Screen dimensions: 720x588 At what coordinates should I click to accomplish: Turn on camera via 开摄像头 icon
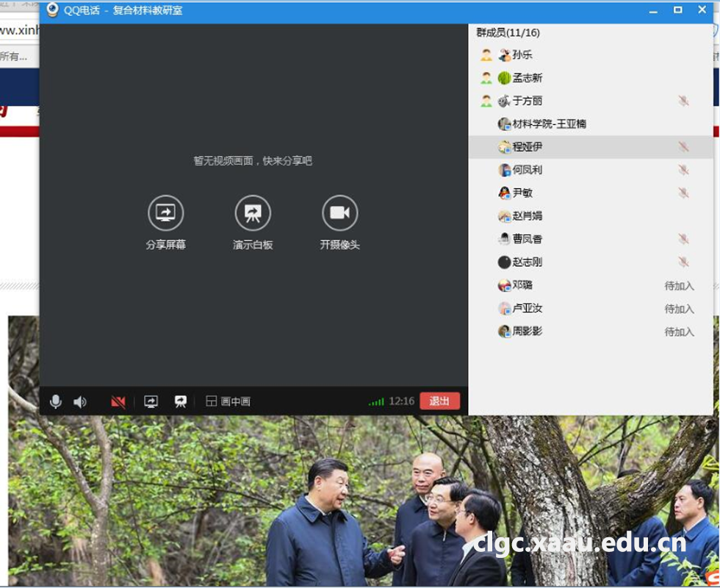tap(339, 213)
